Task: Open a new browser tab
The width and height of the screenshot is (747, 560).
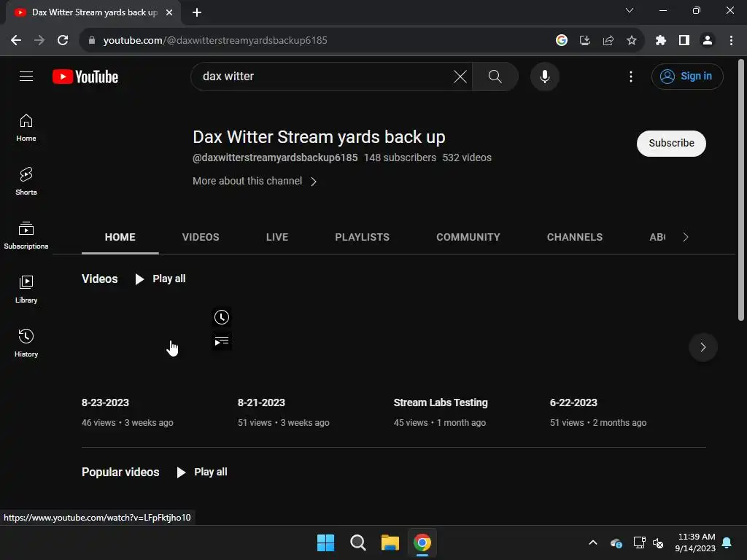Action: [197, 12]
